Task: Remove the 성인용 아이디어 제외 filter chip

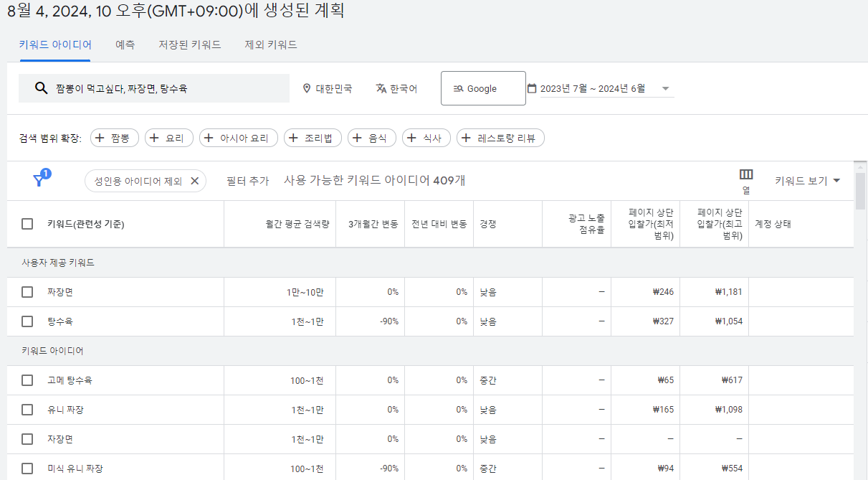Action: (x=194, y=181)
